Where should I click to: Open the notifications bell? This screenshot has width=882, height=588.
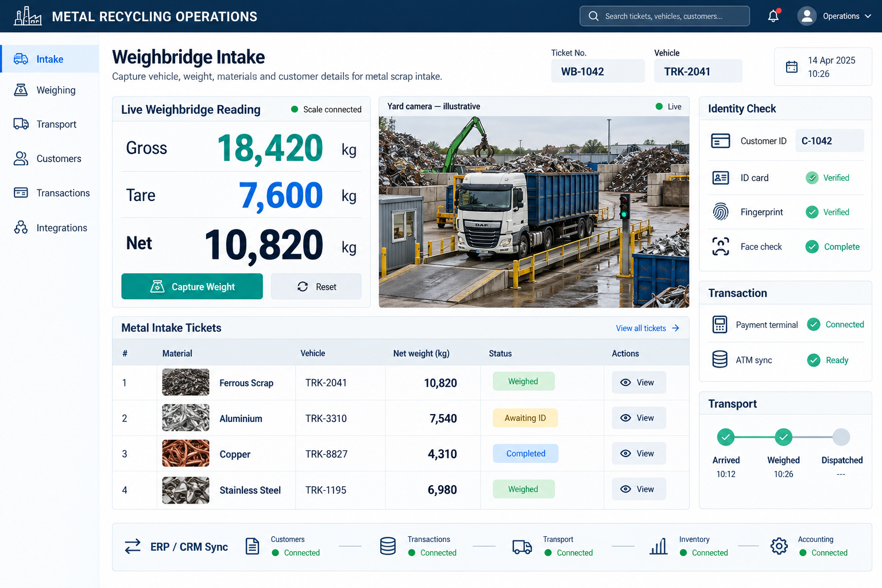coord(773,16)
